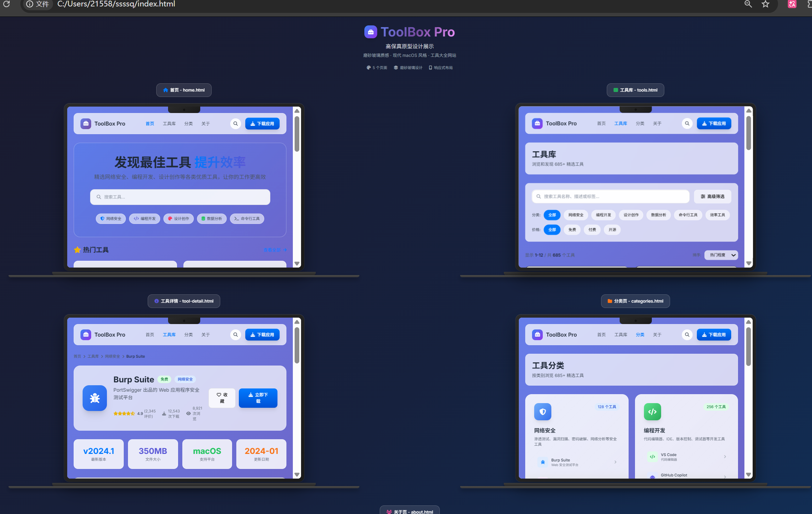Expand the Burp Suite row chevron in 网络安全 card
Viewport: 812px width, 514px height.
click(615, 462)
